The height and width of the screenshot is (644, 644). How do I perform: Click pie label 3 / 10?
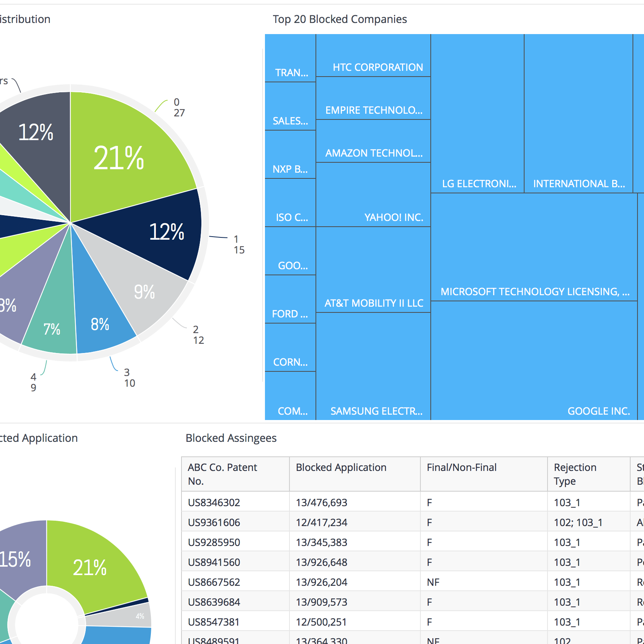click(129, 378)
